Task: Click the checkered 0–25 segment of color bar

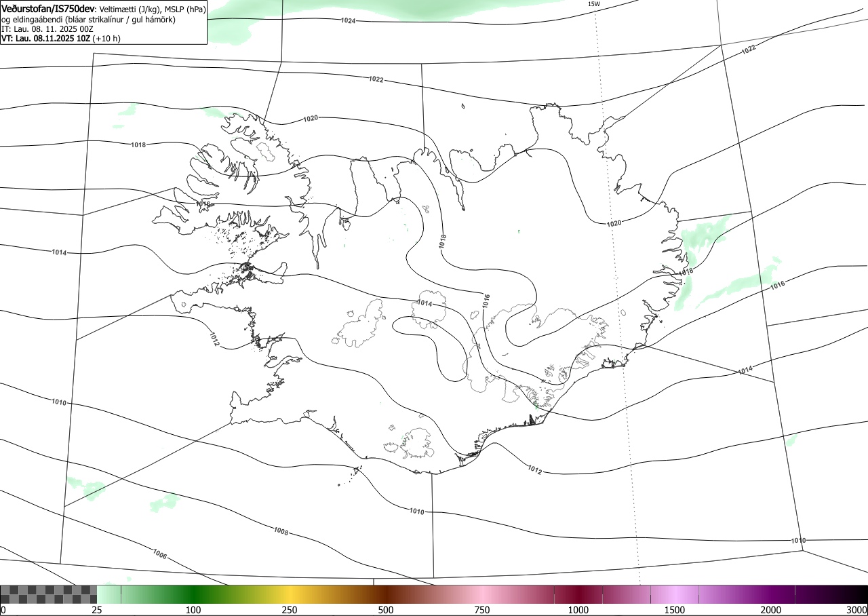Action: tap(49, 594)
